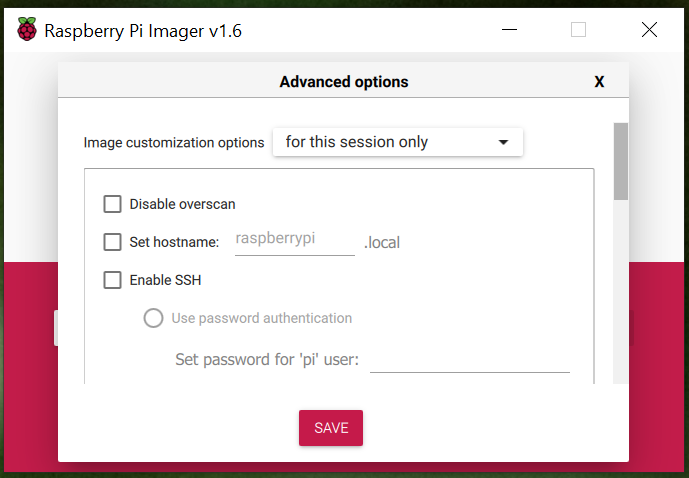
Task: Click the Disable overscan label text
Action: coord(182,204)
